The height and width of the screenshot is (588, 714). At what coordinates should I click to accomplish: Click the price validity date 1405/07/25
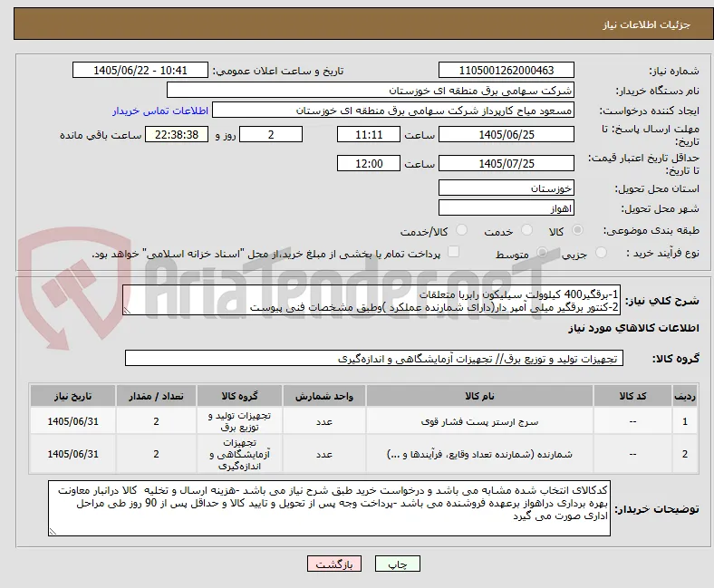(507, 163)
